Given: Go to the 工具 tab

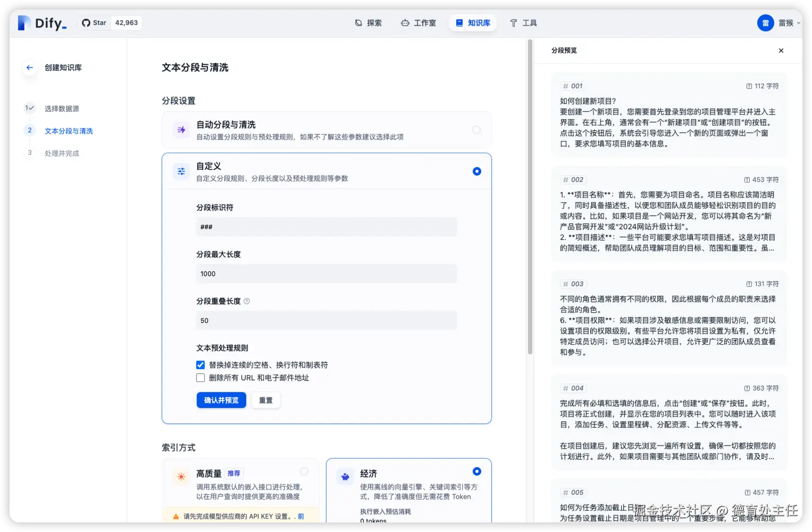Looking at the screenshot, I should tap(523, 23).
